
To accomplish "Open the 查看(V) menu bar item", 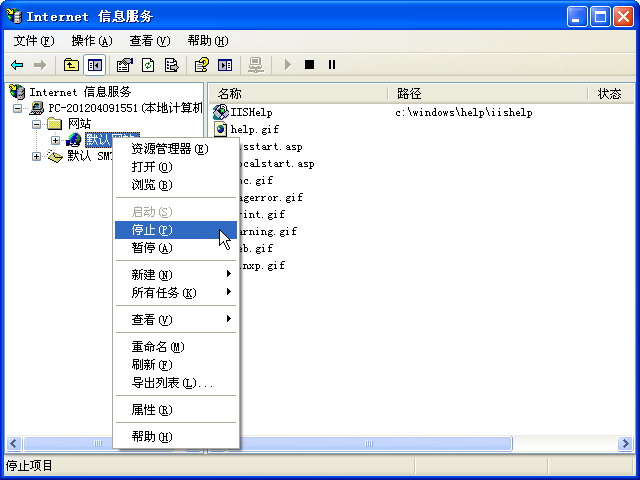I will point(149,41).
